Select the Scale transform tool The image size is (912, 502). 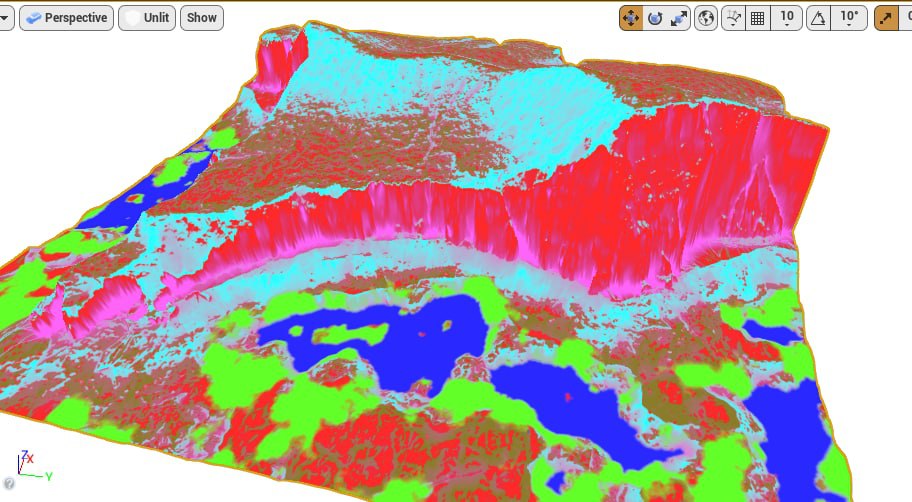tap(679, 18)
